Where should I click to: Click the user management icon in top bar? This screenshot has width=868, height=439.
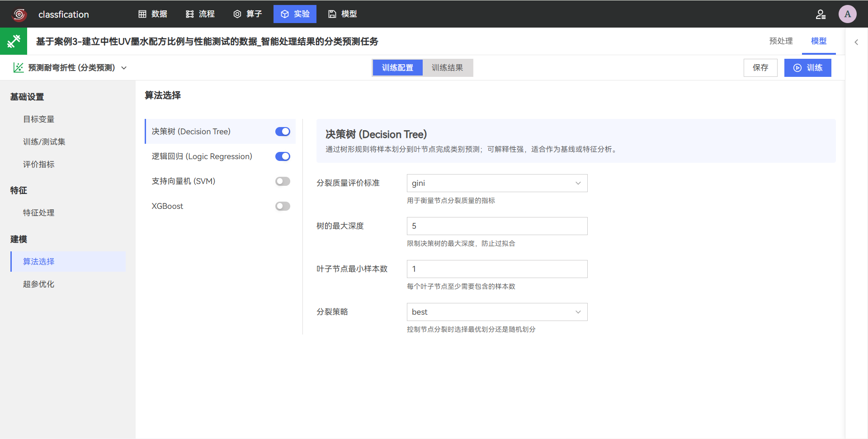click(x=821, y=14)
